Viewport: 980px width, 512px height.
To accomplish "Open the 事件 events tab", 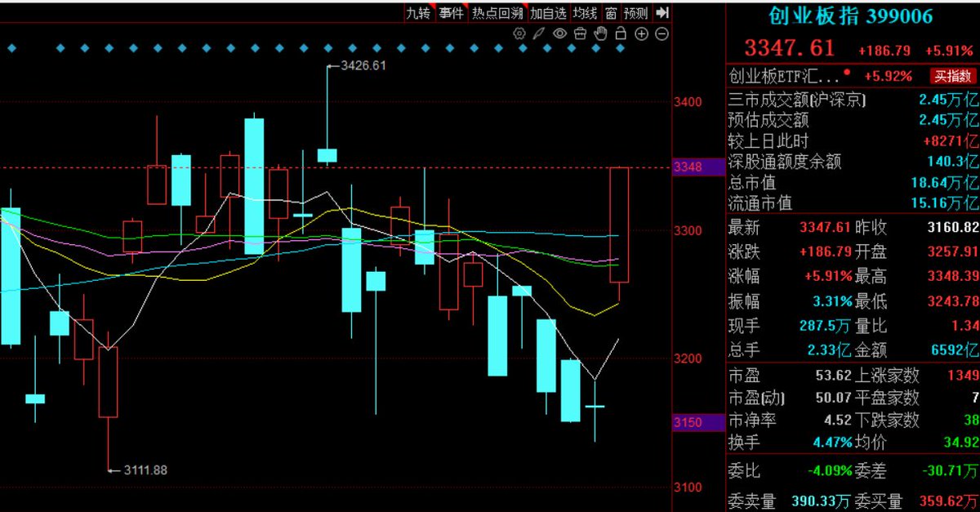I will (451, 12).
